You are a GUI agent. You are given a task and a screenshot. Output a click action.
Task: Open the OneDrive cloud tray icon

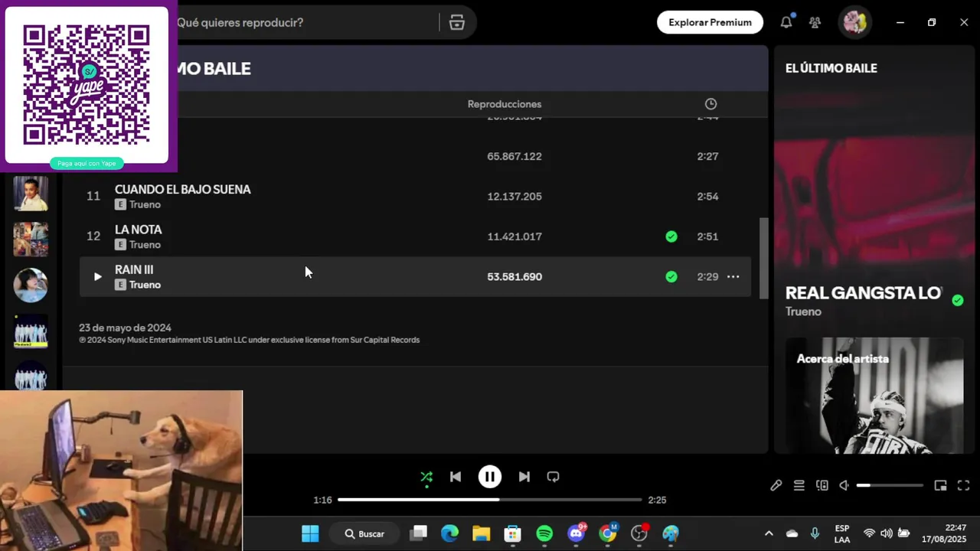pos(792,533)
